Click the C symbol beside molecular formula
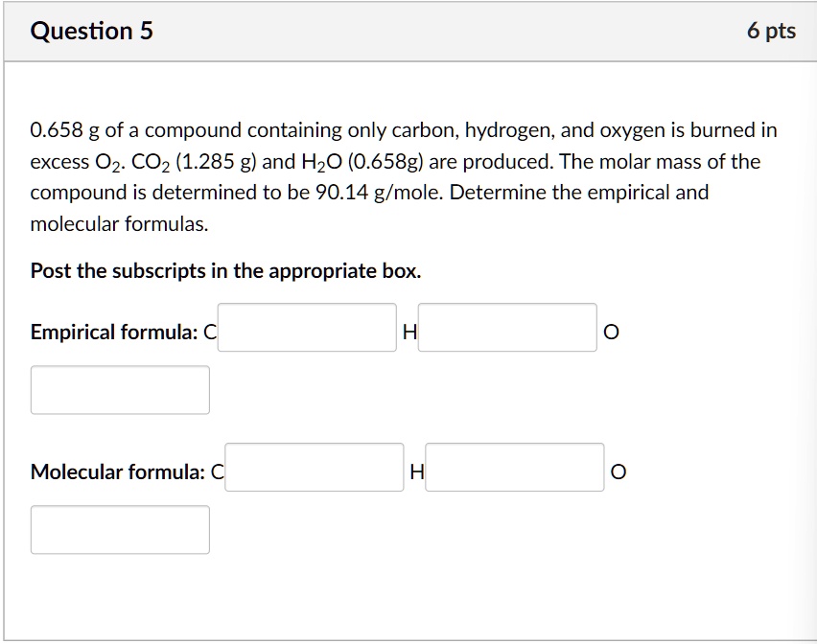Screen dimensions: 817x644 click(x=216, y=471)
